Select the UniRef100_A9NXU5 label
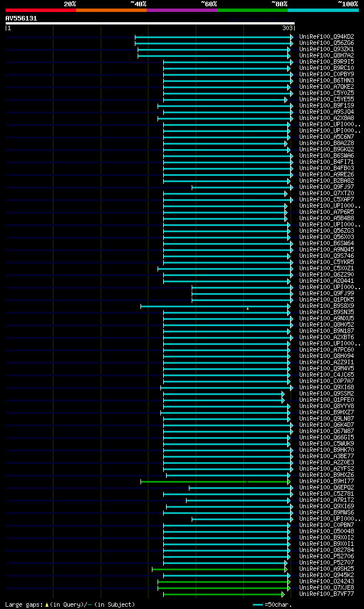This screenshot has width=364, height=609. [x=326, y=319]
